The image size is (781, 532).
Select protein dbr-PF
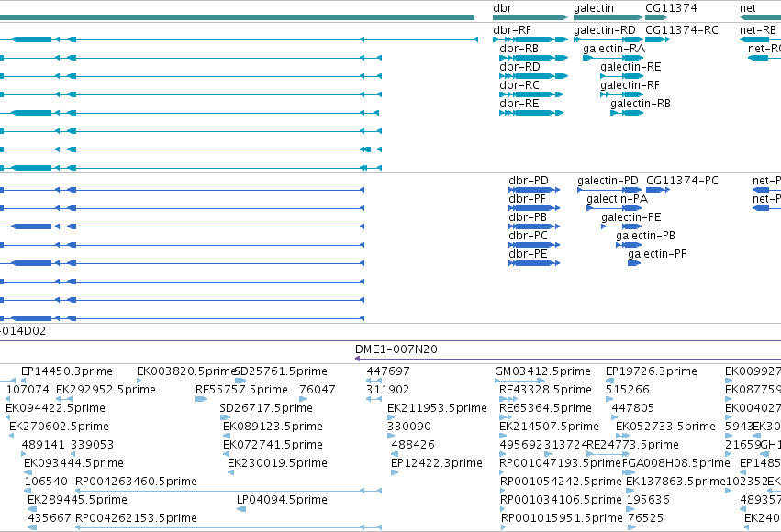[x=527, y=198]
